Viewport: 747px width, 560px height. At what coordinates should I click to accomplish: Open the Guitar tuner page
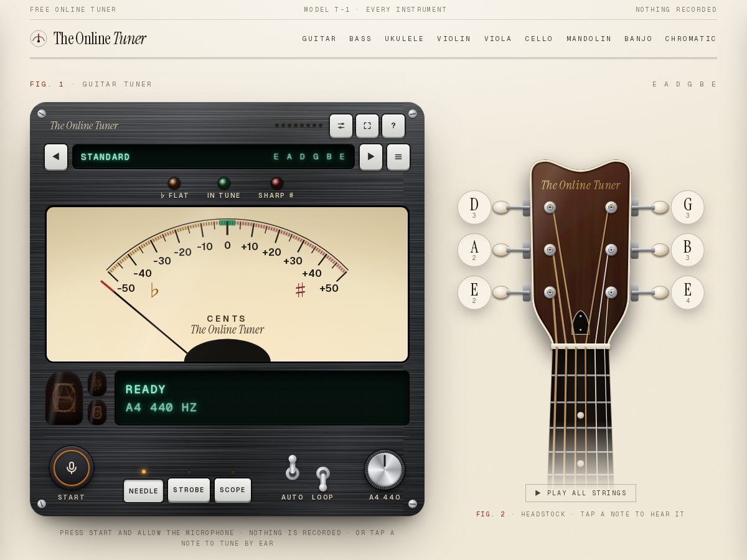pos(319,39)
